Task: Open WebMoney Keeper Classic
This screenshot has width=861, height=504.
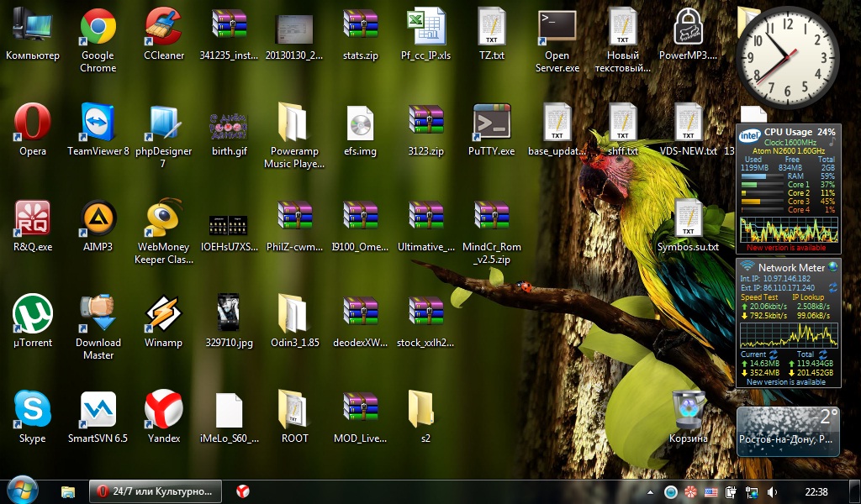Action: coord(163,219)
